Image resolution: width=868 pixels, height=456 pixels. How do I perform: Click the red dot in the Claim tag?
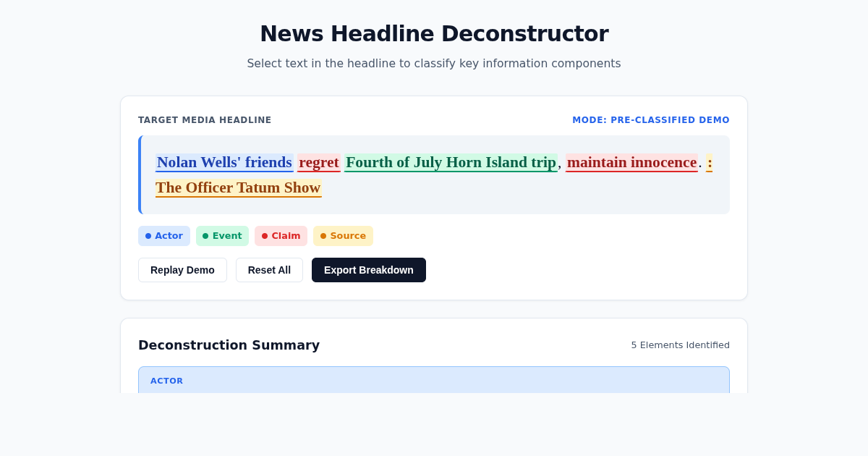265,236
